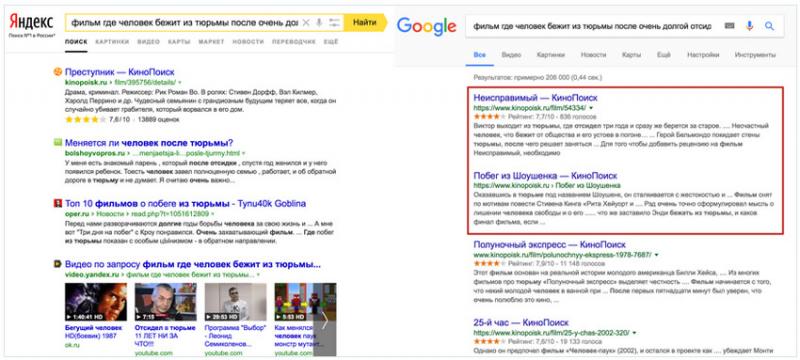This screenshot has width=800, height=360.
Task: Expand dropdown arrow after oper.ru URL
Action: (x=212, y=214)
